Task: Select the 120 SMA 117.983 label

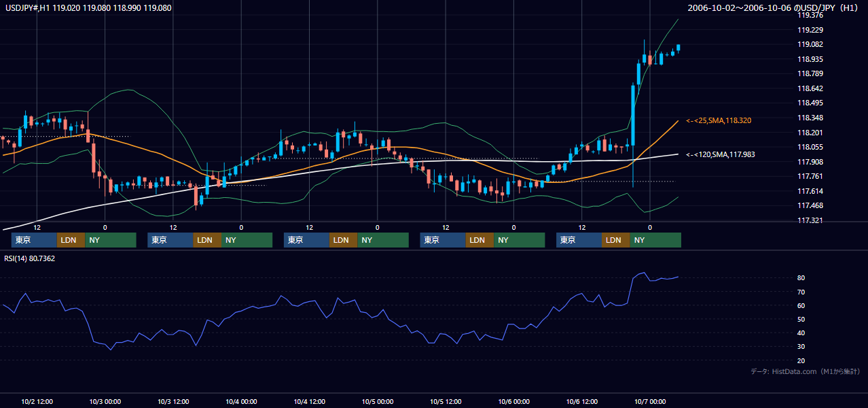Action: (x=721, y=154)
